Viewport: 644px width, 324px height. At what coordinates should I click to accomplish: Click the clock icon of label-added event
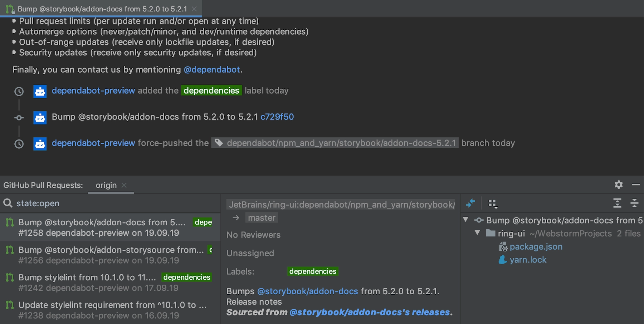[x=19, y=92]
